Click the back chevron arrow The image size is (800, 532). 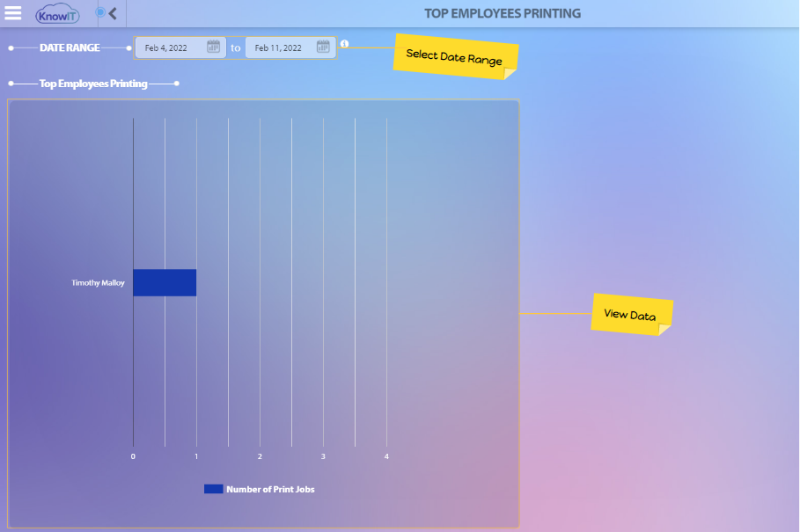(x=113, y=13)
